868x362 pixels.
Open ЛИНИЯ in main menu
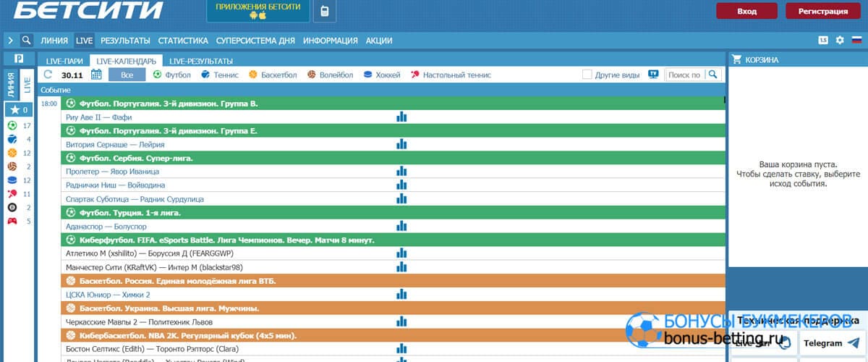(x=55, y=41)
